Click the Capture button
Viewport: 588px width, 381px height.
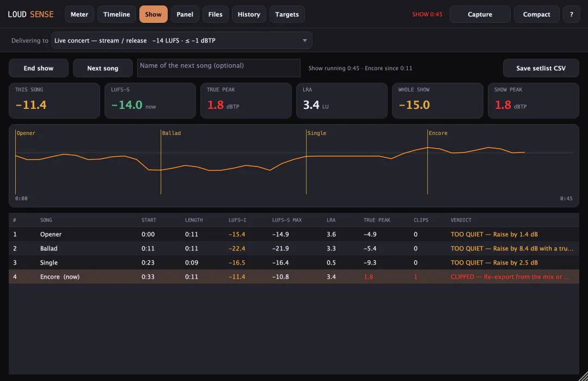(x=480, y=14)
